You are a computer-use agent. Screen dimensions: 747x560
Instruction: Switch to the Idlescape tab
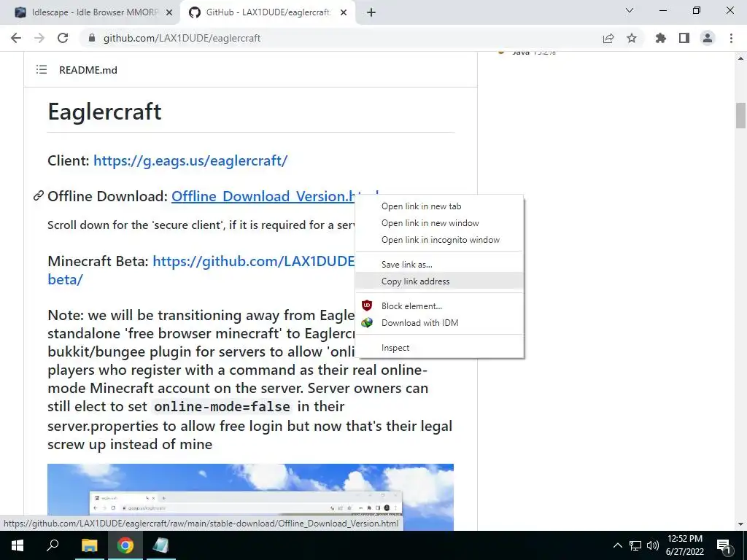[90, 12]
